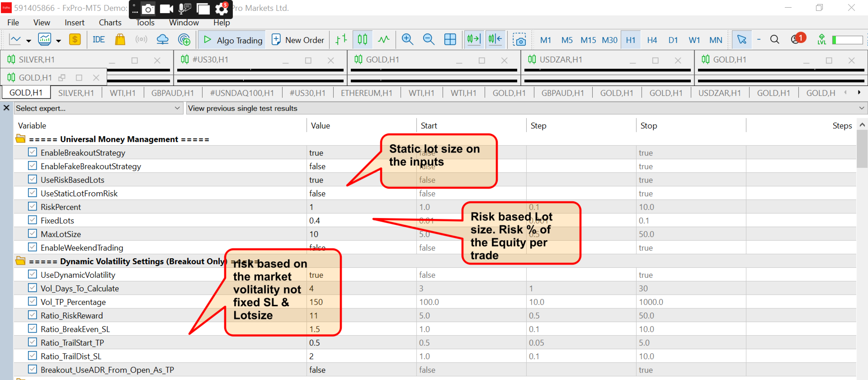Tile chart windows with grid icon
868x380 pixels.
450,40
